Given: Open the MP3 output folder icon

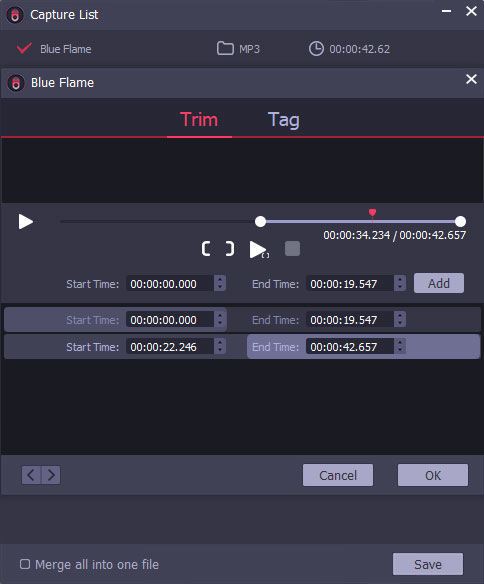Looking at the screenshot, I should tap(225, 48).
